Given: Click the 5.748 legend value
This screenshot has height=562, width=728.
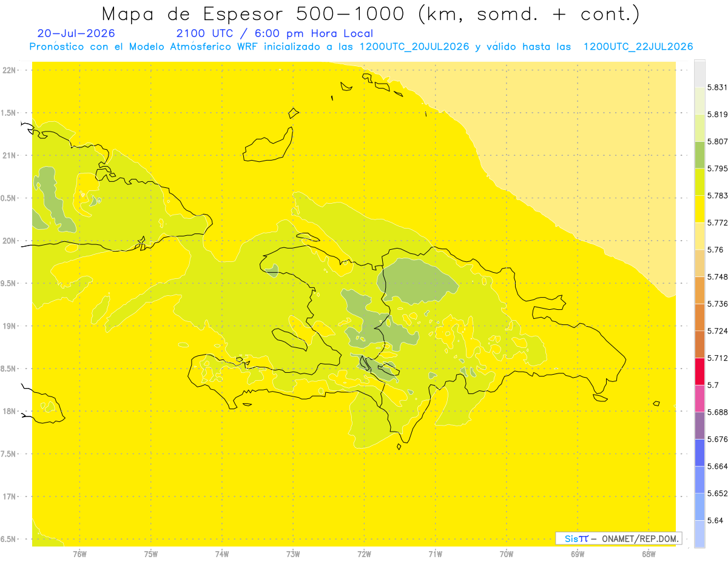Looking at the screenshot, I should 717,277.
